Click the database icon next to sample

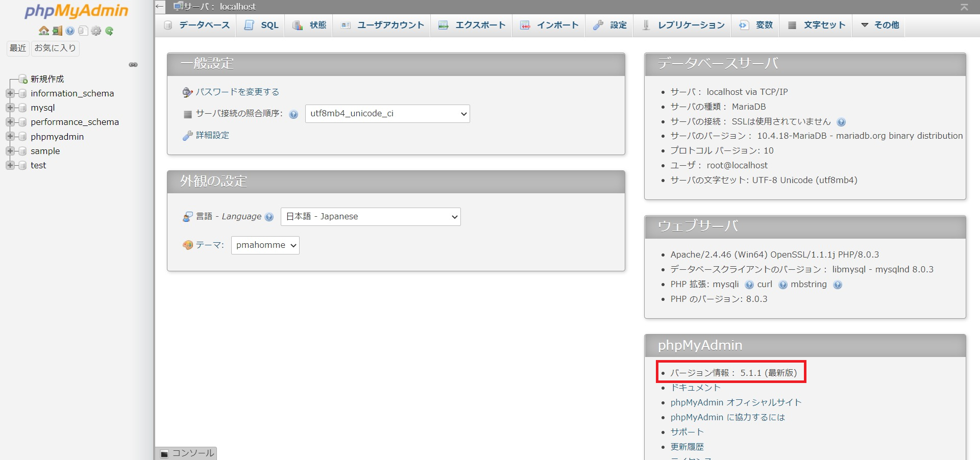click(22, 151)
